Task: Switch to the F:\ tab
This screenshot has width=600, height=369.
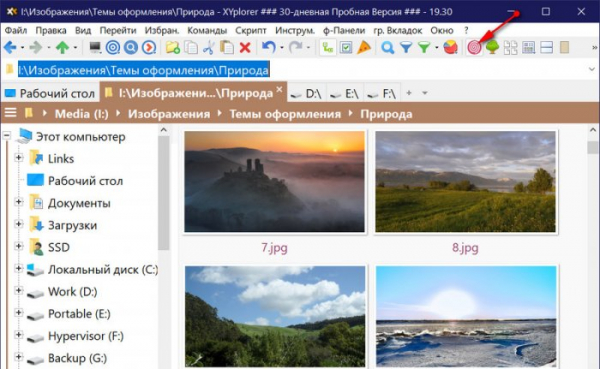Action: (382, 93)
